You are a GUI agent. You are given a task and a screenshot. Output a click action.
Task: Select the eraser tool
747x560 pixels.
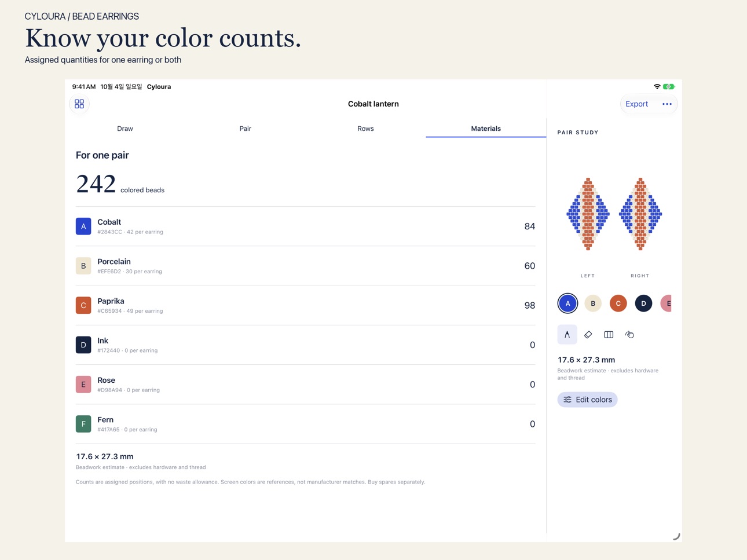[x=588, y=335]
